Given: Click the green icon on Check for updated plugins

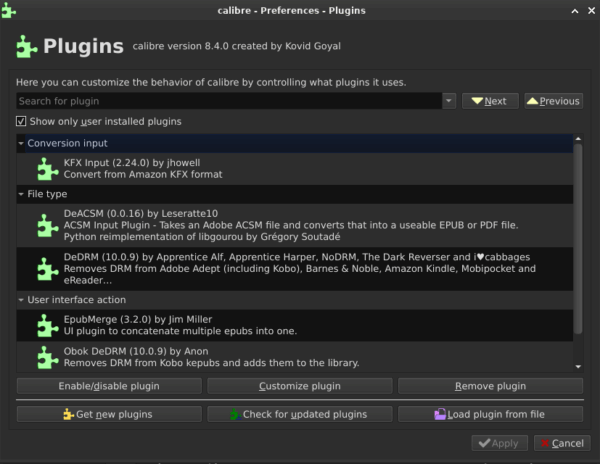Looking at the screenshot, I should [236, 414].
